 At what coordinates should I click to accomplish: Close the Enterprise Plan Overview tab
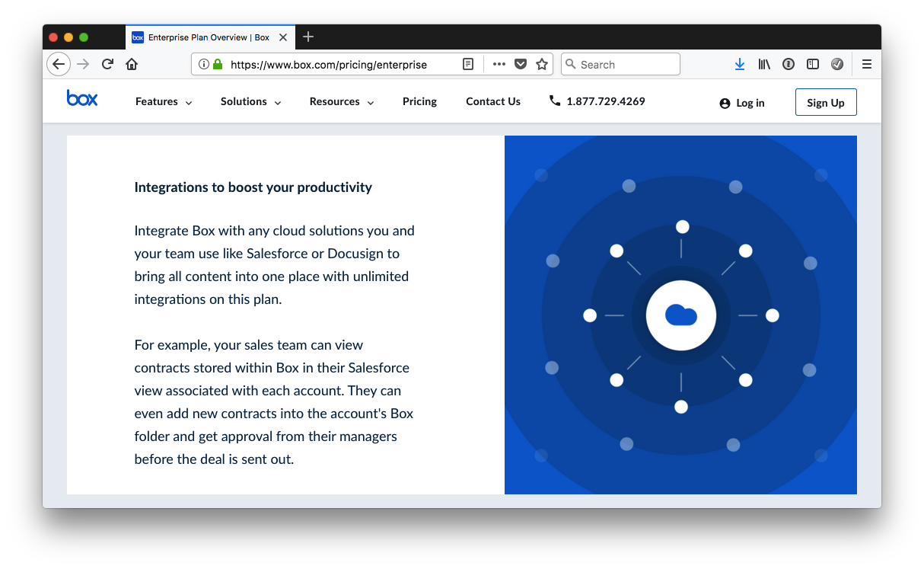[283, 37]
